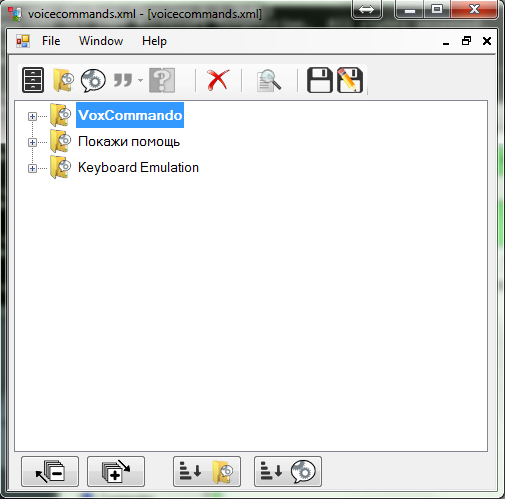Click the command tree cabinet icon in toolbar
The image size is (505, 499).
(33, 80)
